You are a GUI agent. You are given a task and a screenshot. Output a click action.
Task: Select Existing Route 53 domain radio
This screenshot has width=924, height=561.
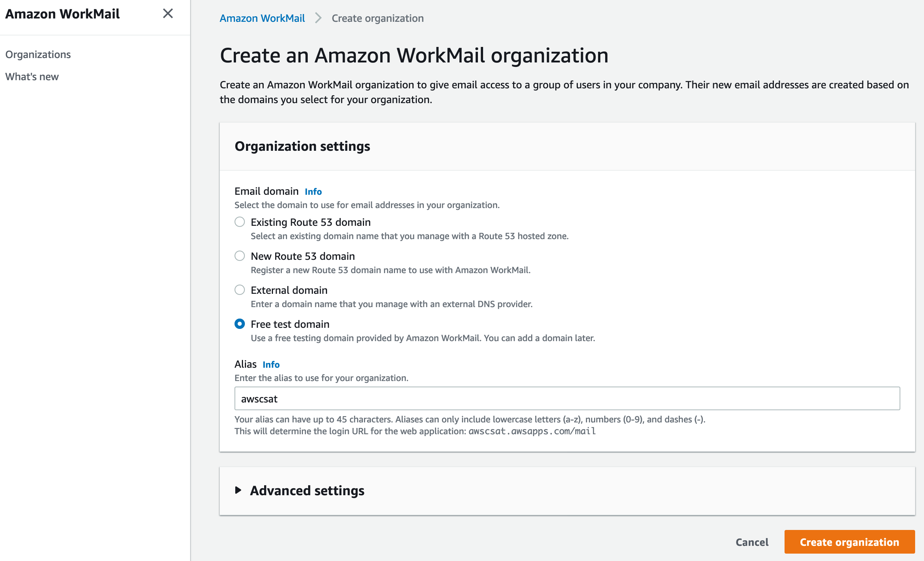coord(240,222)
